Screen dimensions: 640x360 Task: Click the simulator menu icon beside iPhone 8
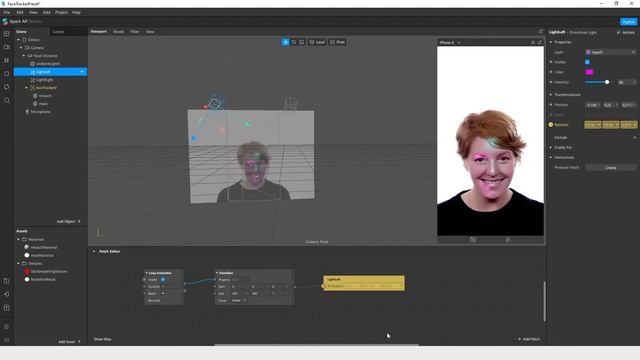point(533,42)
